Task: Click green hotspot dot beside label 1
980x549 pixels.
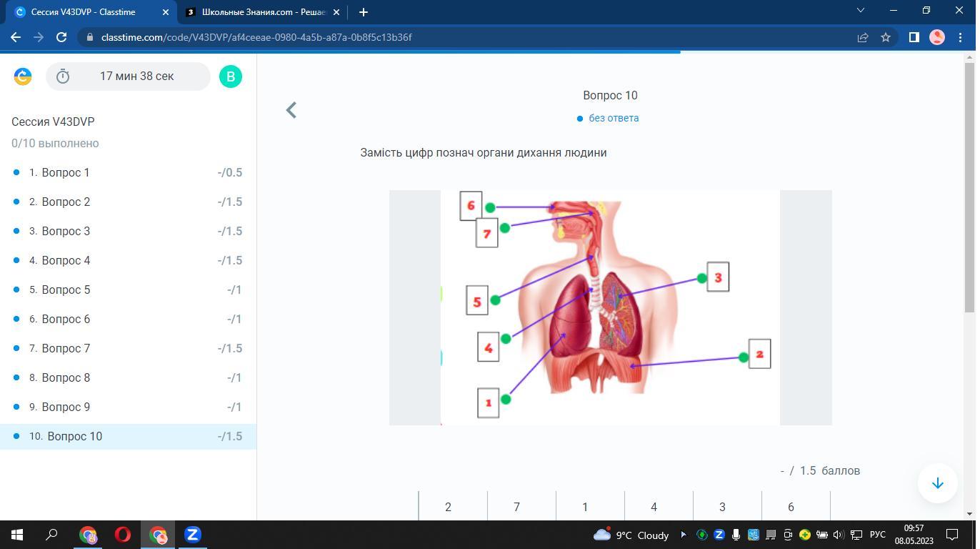Action: coord(506,400)
